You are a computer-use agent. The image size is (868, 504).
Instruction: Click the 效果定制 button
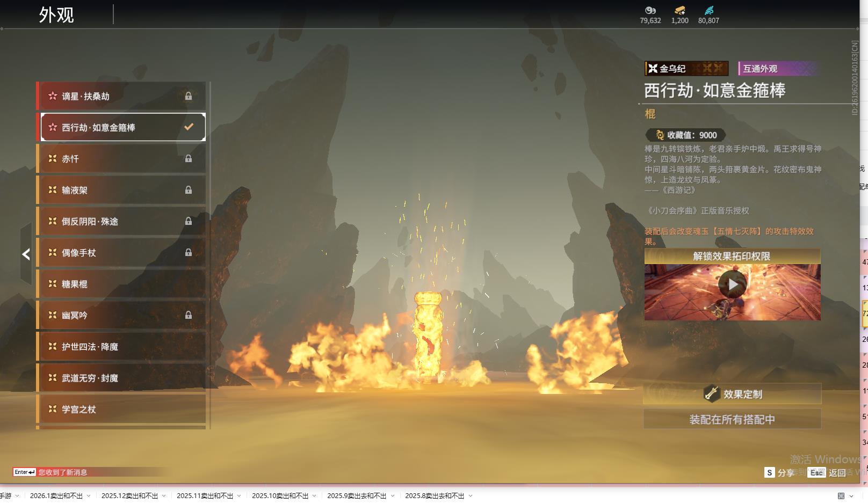[732, 394]
